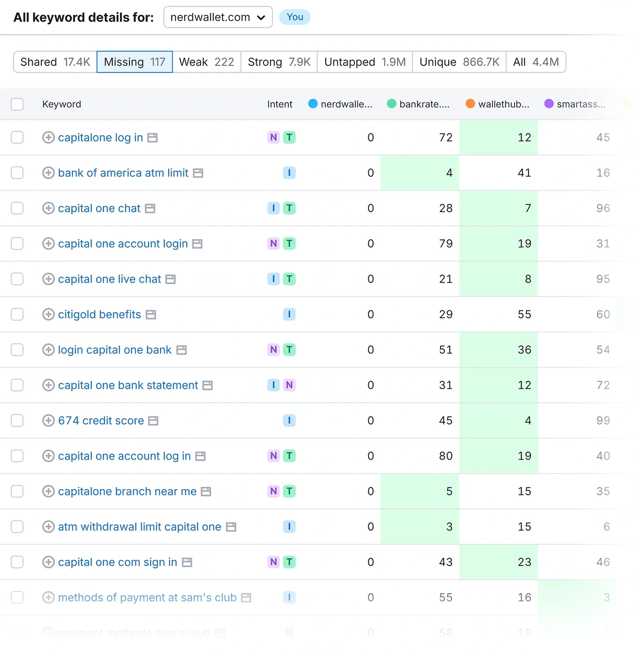Click the N intent badge for capitalone log in

pos(274,137)
